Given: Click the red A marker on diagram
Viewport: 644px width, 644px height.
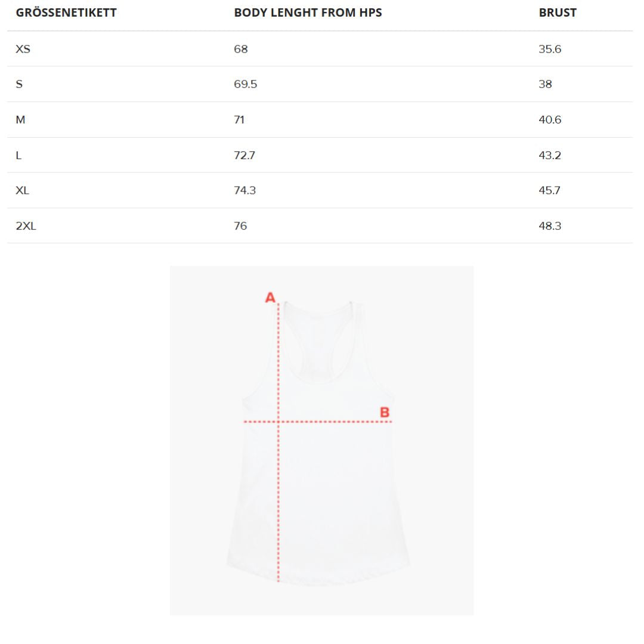Looking at the screenshot, I should (x=270, y=298).
